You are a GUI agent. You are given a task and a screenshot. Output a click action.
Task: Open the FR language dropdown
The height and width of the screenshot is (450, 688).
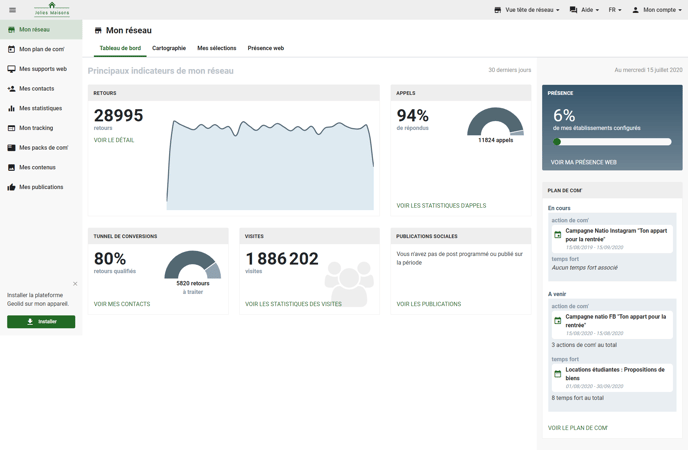pyautogui.click(x=615, y=10)
